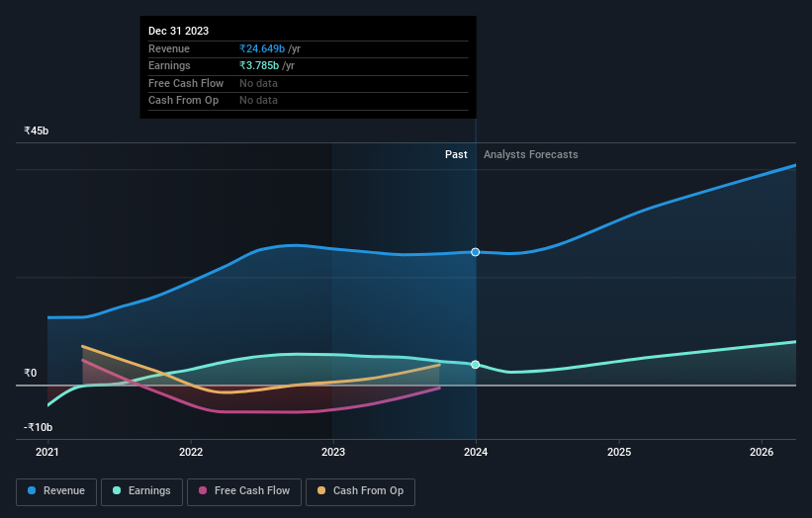Click the ₹45b y-axis label
812x518 pixels.
coord(37,130)
